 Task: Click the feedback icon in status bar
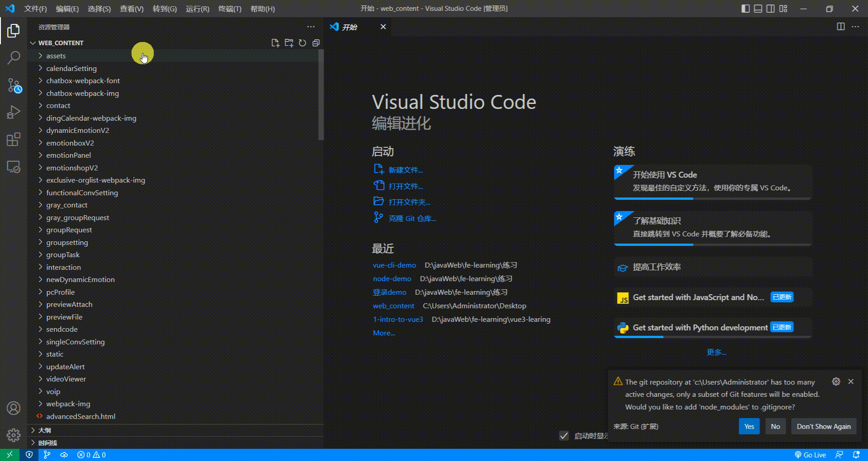[839, 455]
